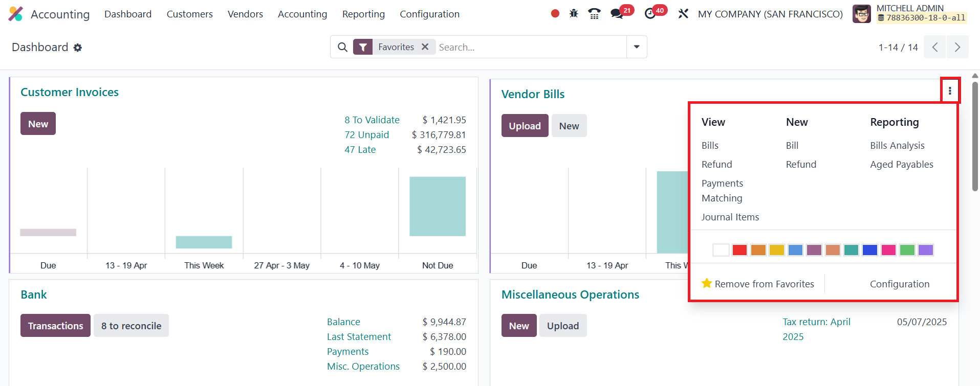Viewport: 980px width, 386px height.
Task: Click the wrench and screwdriver tools icon
Action: tap(683, 14)
